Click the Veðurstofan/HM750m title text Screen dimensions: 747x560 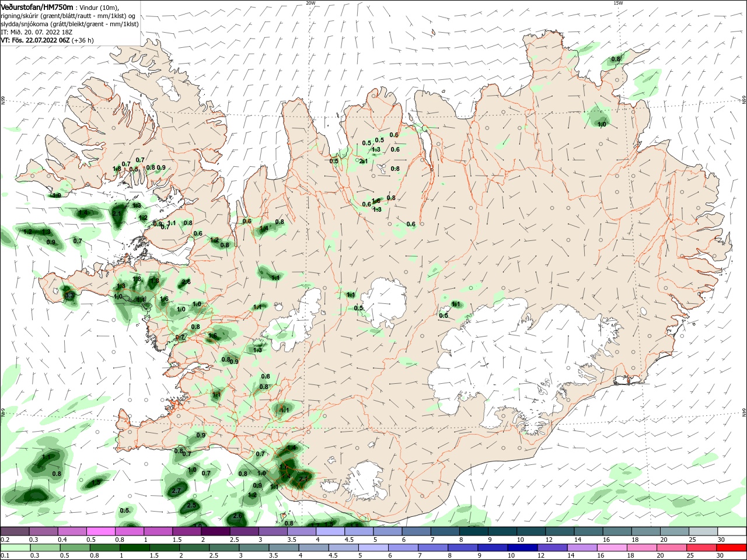coord(37,6)
